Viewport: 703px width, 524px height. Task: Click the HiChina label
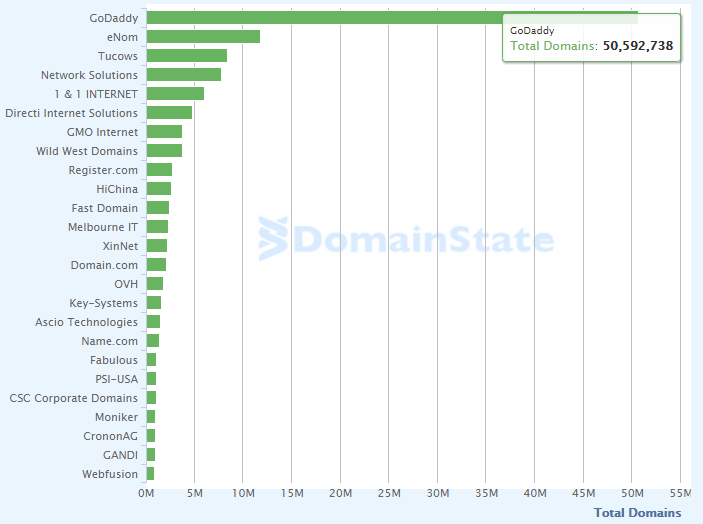coord(117,189)
